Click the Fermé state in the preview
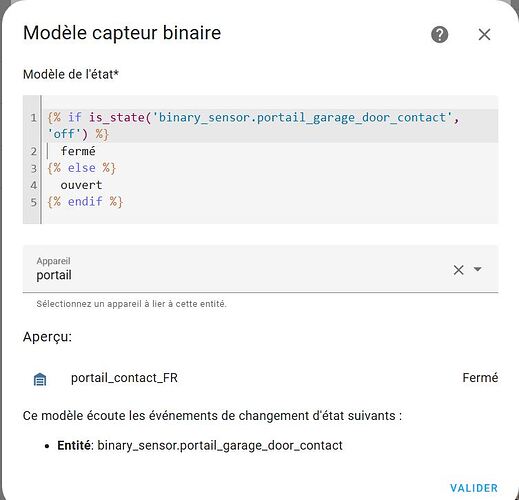The width and height of the screenshot is (519, 500). tap(480, 378)
